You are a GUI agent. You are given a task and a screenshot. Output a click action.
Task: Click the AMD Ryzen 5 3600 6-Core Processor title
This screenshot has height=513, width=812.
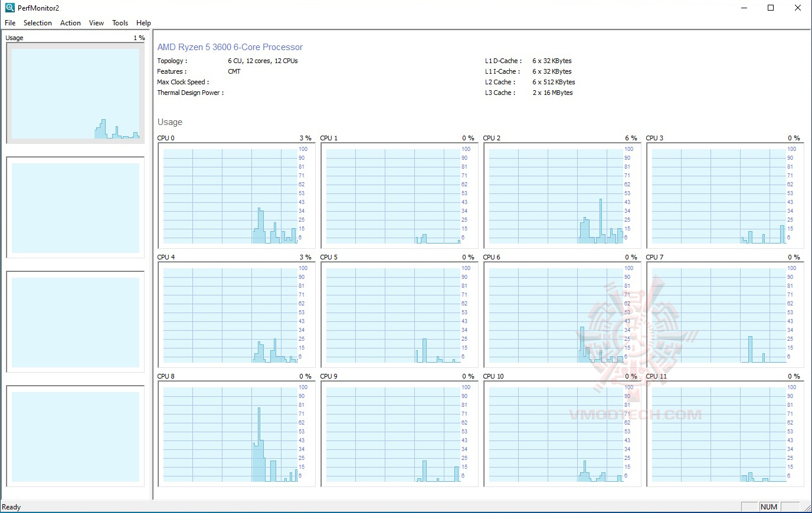pos(230,47)
